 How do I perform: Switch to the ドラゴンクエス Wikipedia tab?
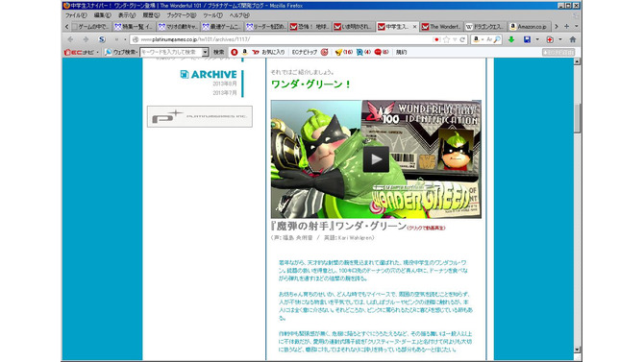point(485,26)
